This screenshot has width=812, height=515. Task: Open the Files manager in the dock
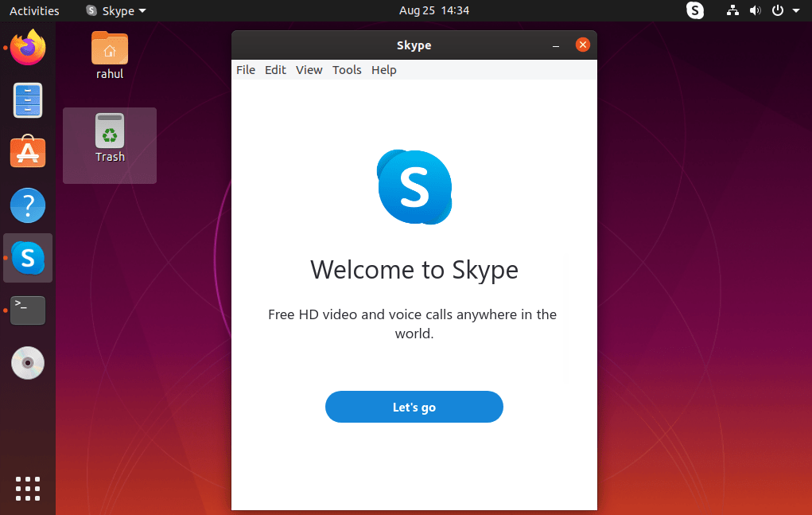click(28, 100)
